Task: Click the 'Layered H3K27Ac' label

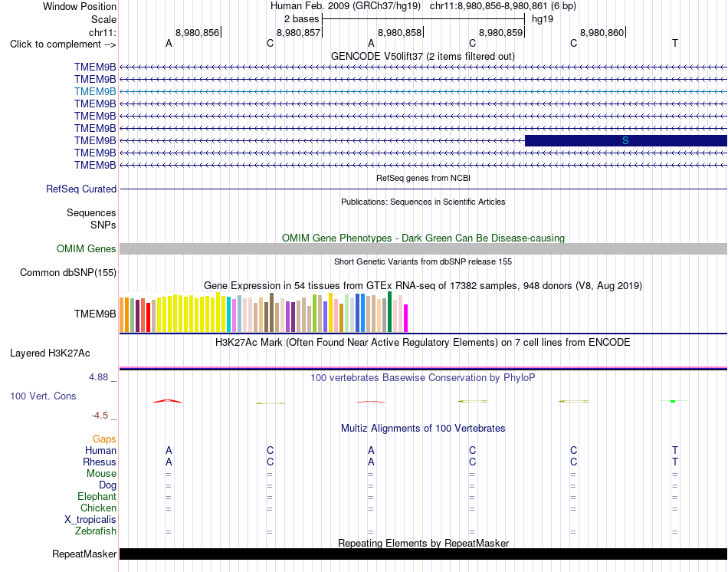Action: point(50,353)
